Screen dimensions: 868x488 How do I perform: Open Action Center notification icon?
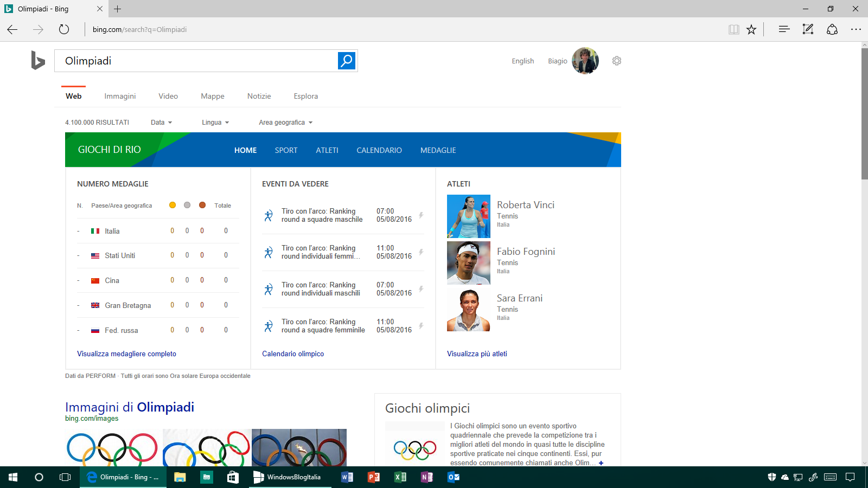click(850, 477)
